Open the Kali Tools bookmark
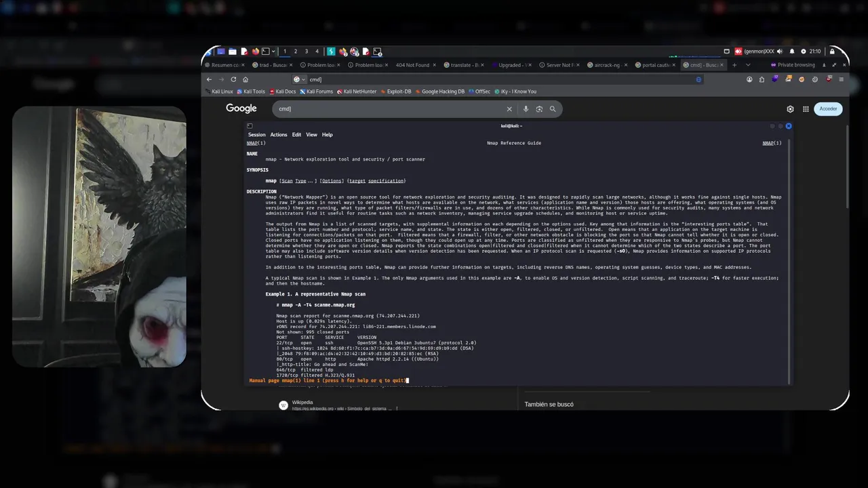Viewport: 868px width, 488px height. tap(251, 91)
